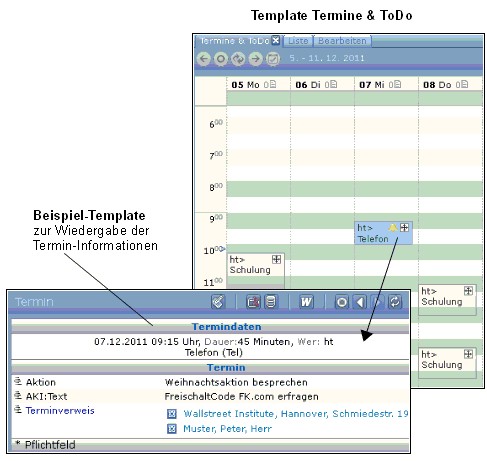Go to next week with right arrow
The image size is (487, 461).
coord(255,59)
